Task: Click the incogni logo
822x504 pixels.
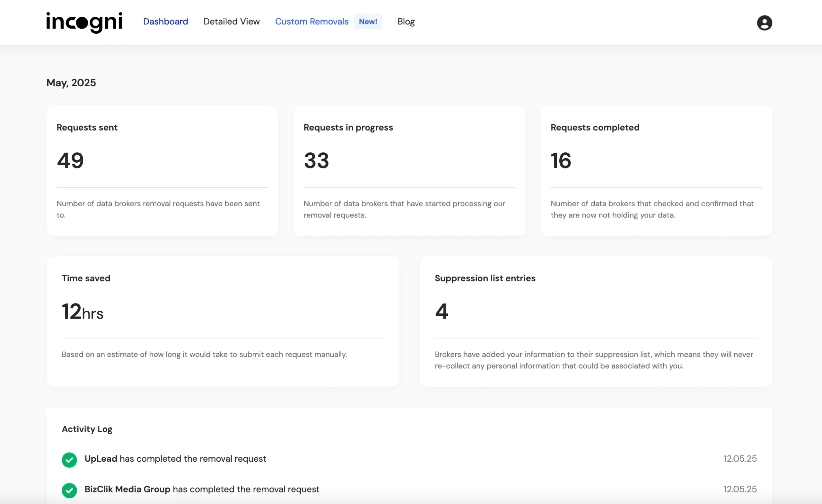Action: point(84,22)
